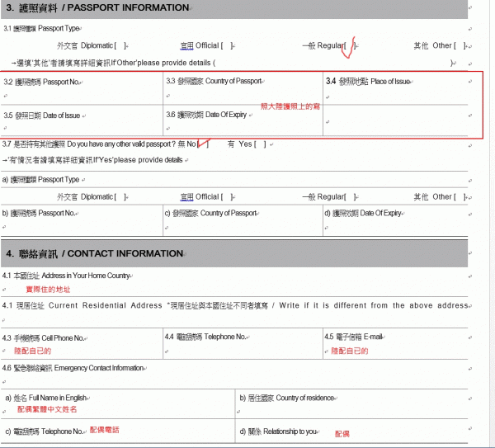The height and width of the screenshot is (448, 495).
Task: Click the 3.5 Date of Issue field
Action: 81,125
